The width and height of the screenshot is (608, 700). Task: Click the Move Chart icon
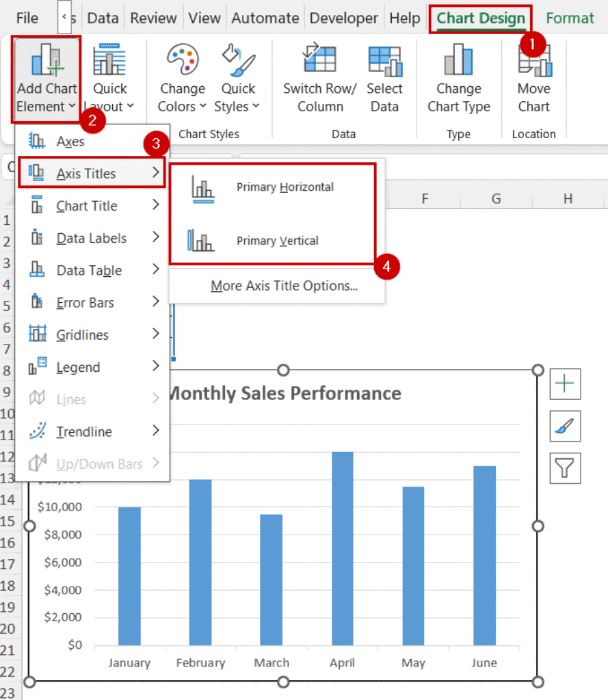click(533, 62)
